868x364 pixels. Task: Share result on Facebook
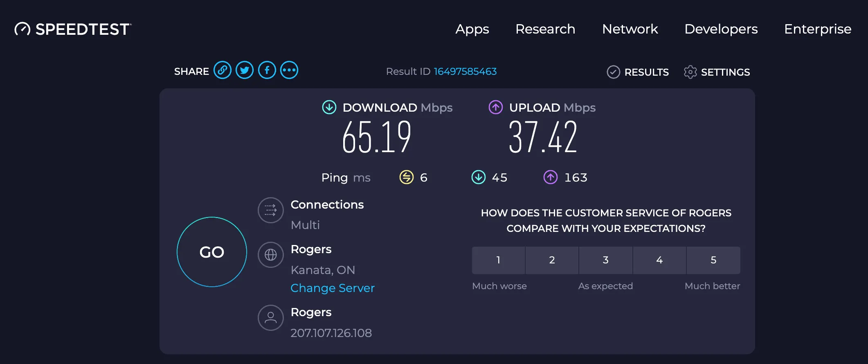[267, 70]
